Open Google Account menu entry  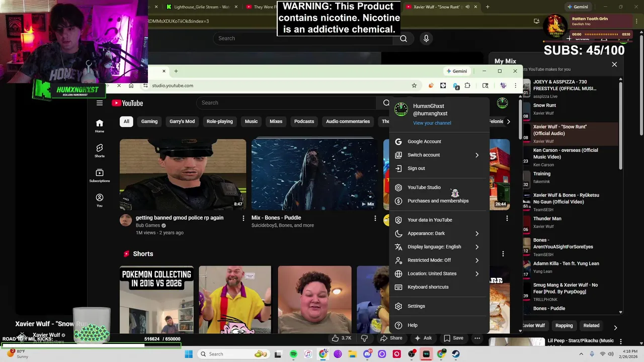coord(439,142)
